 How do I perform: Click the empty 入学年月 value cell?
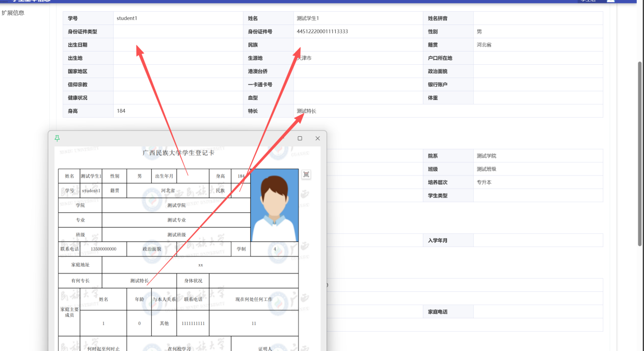point(538,240)
